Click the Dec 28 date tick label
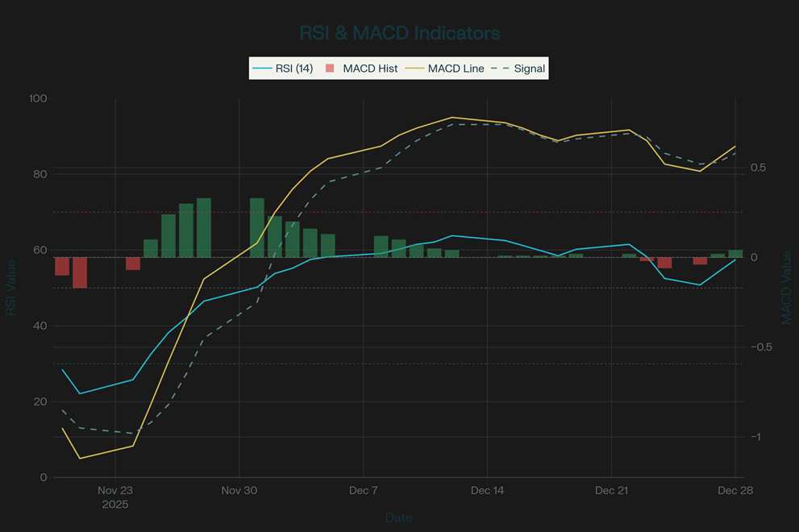Screen dimensions: 799x532 click(x=734, y=490)
